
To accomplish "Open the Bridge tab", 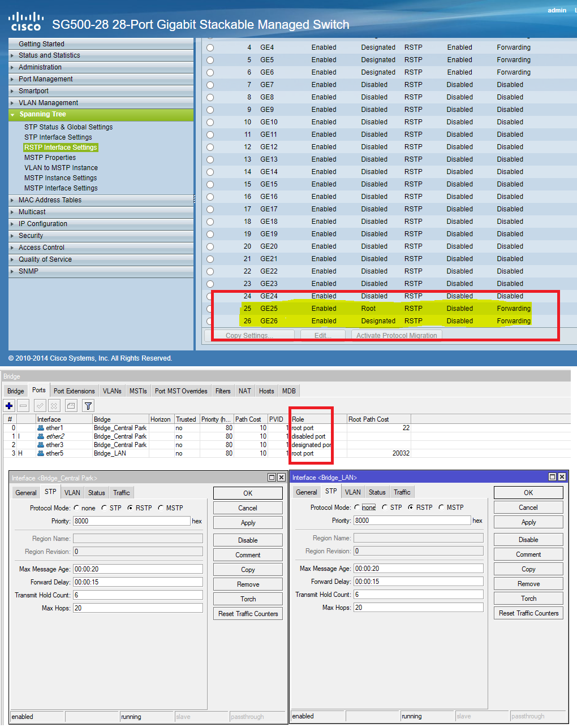I will click(15, 391).
